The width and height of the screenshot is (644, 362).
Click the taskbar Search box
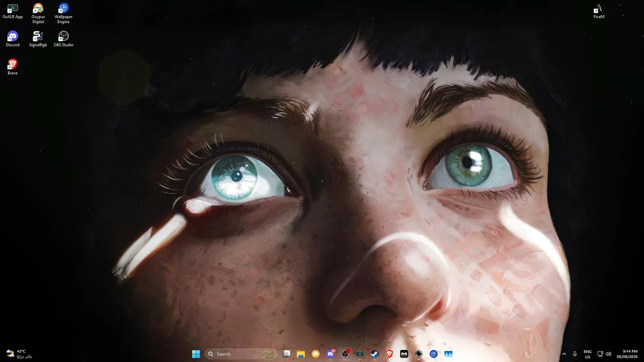pos(241,354)
